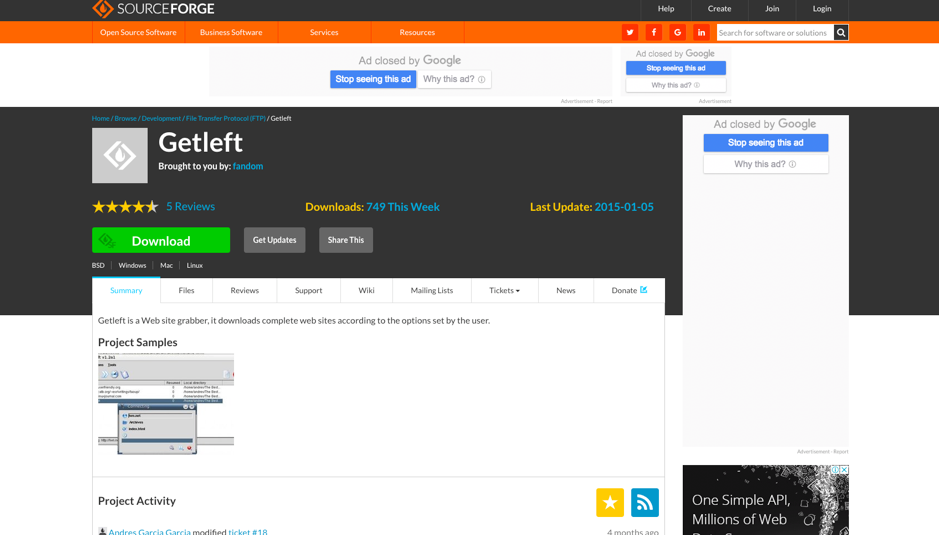Click Why this ad in sidebar ad
Viewport: 939px width, 535px height.
[765, 164]
